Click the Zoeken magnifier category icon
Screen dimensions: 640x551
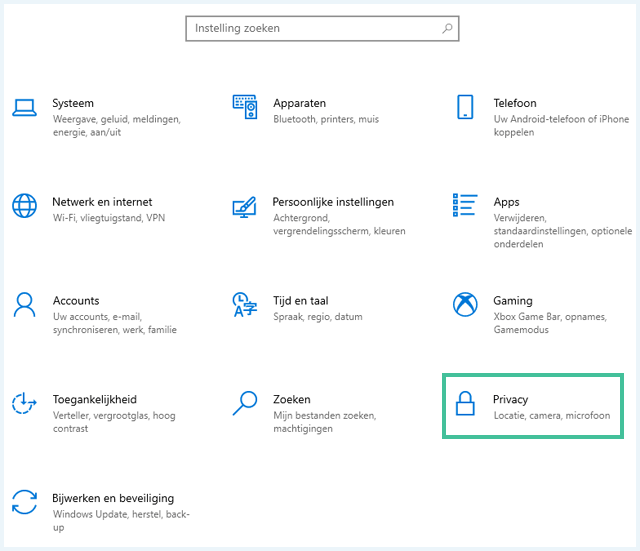click(245, 403)
